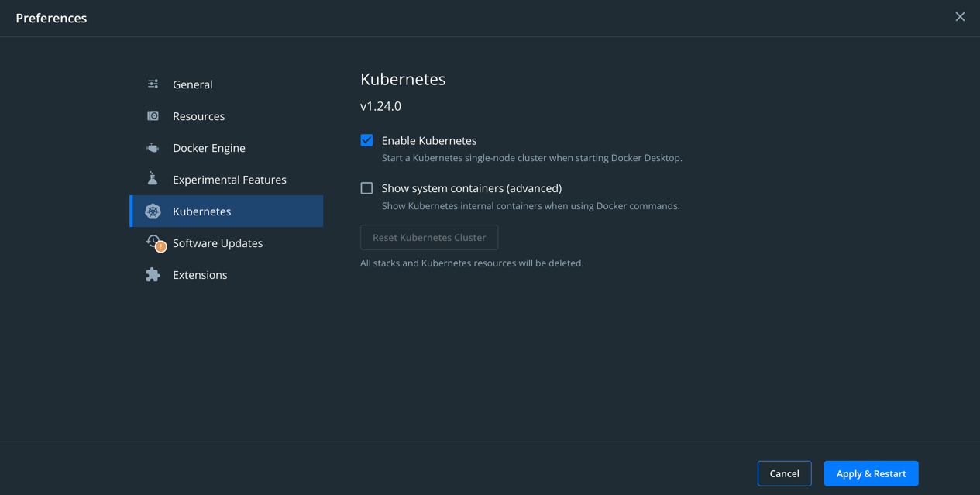Go to Docker Engine settings

[x=226, y=147]
